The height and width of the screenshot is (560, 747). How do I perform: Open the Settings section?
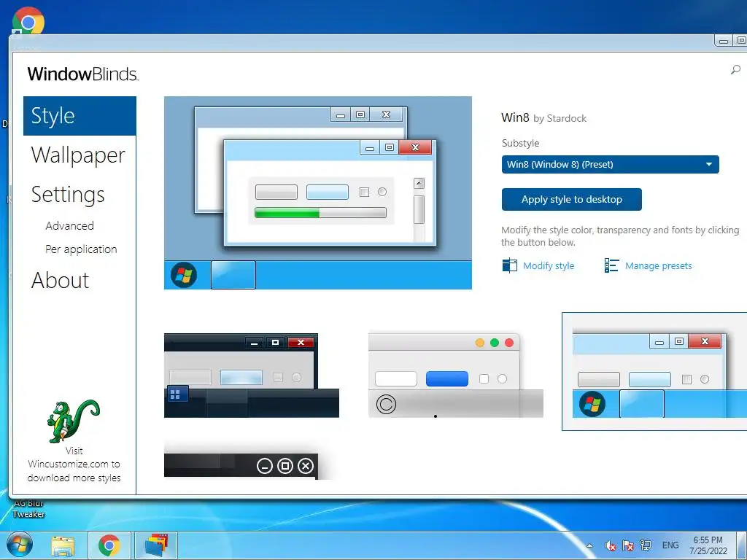(x=68, y=194)
